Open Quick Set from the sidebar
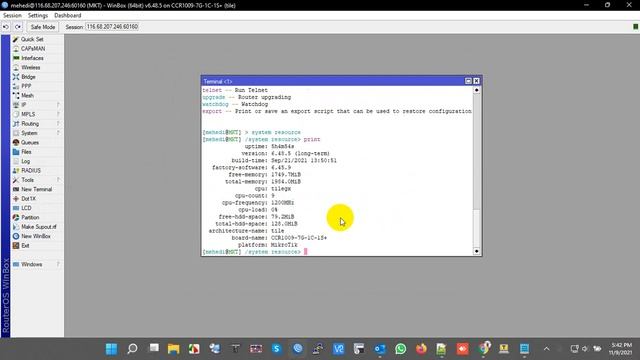 pos(32,39)
